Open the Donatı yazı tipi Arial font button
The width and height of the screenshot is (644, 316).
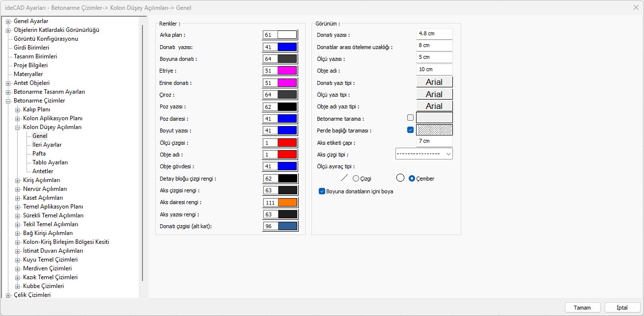434,82
